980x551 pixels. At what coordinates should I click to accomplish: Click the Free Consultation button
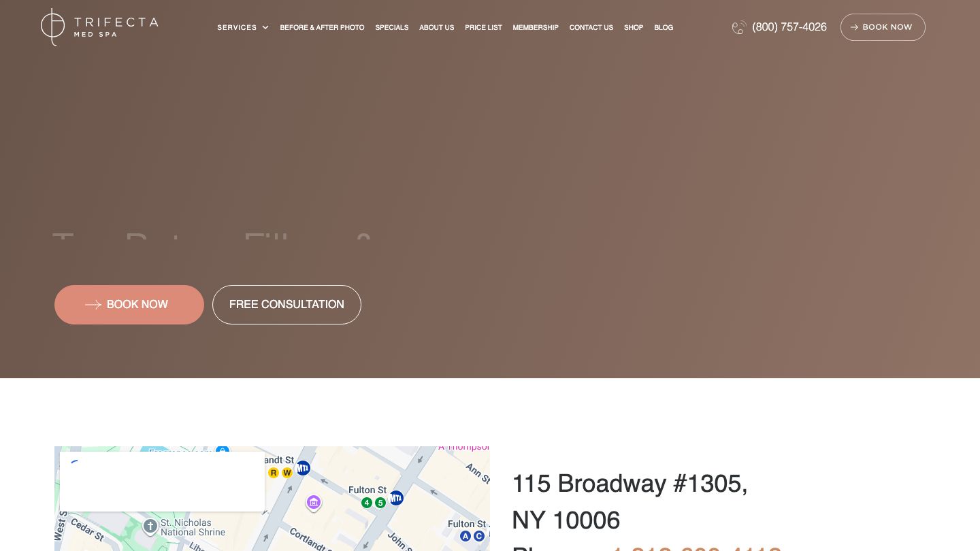point(287,305)
